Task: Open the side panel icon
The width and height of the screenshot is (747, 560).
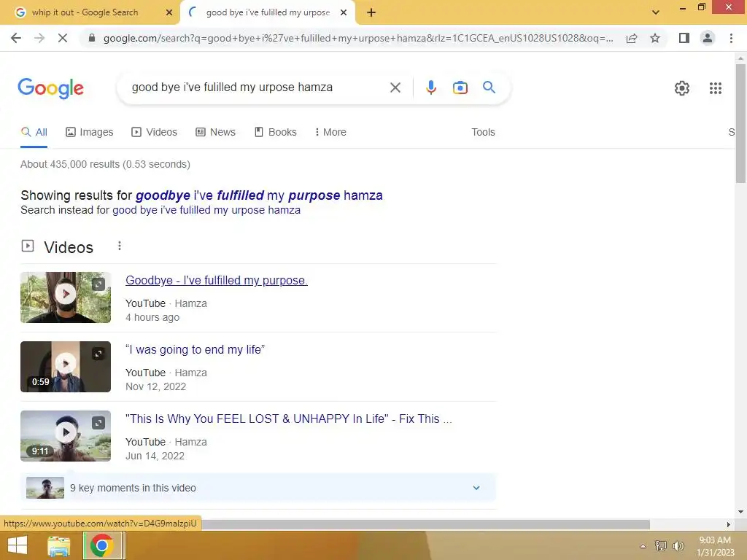Action: pos(684,38)
